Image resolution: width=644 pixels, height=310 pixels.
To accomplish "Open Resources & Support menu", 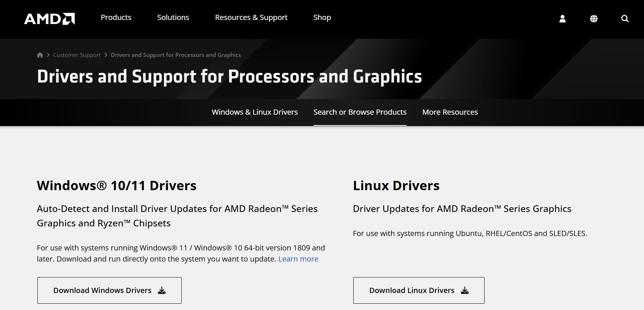I will 251,17.
